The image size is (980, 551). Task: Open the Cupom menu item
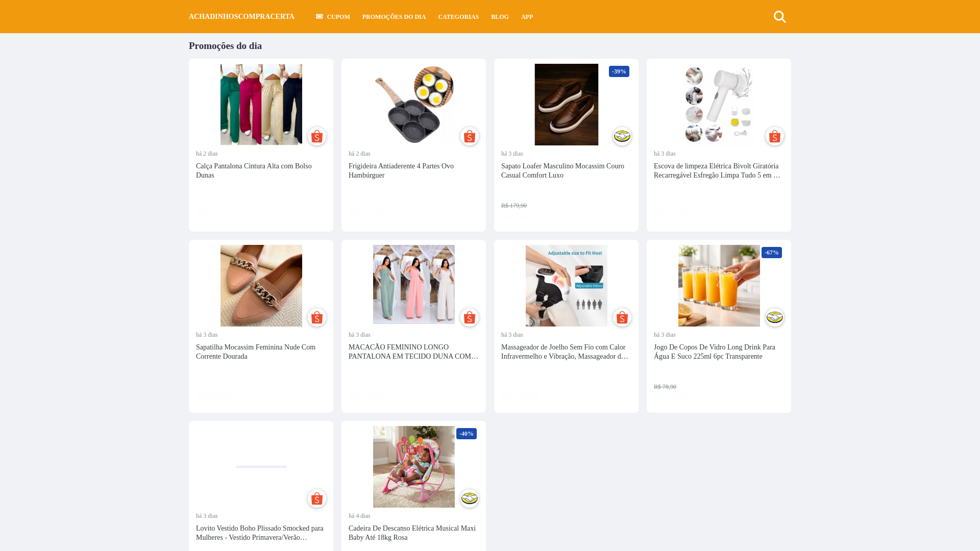[333, 17]
